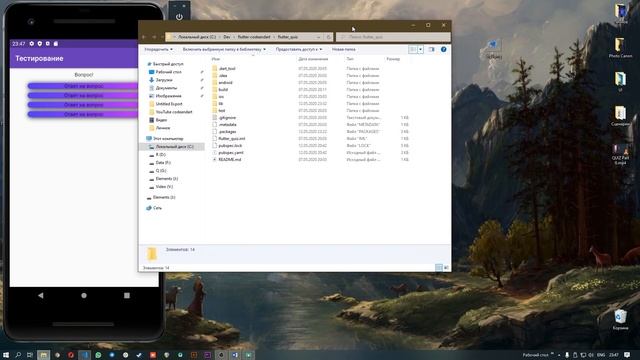Tap the Android home circle button
640x360 pixels.
coord(84,295)
